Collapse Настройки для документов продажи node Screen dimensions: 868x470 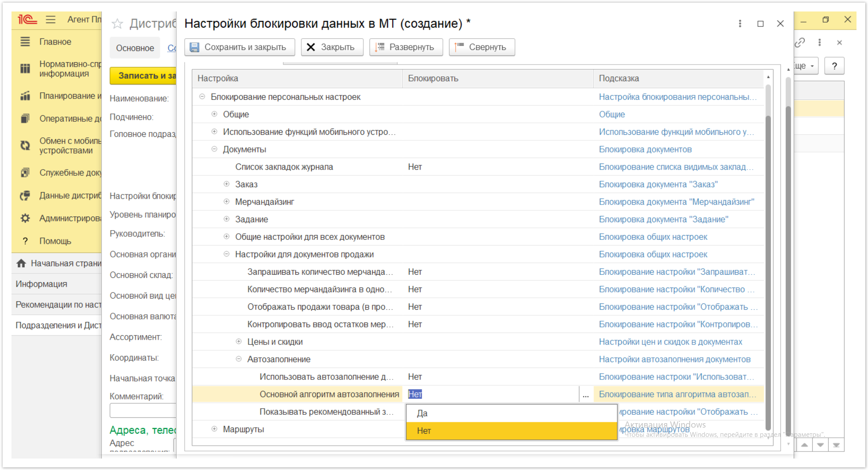[227, 254]
